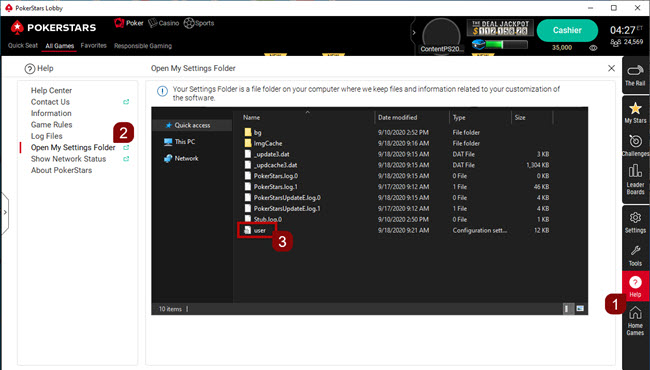Click external-link icon beside Show Network Status
The width and height of the screenshot is (650, 370).
(126, 159)
